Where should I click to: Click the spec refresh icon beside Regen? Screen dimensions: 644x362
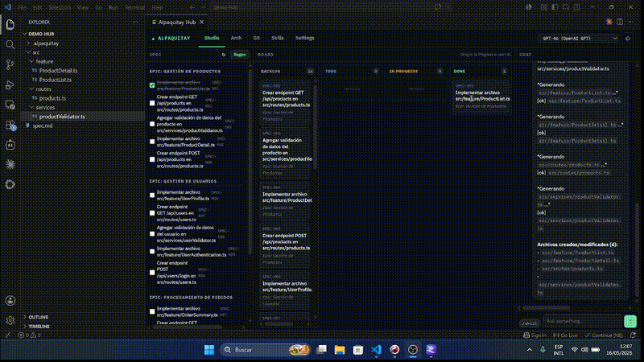coord(224,55)
